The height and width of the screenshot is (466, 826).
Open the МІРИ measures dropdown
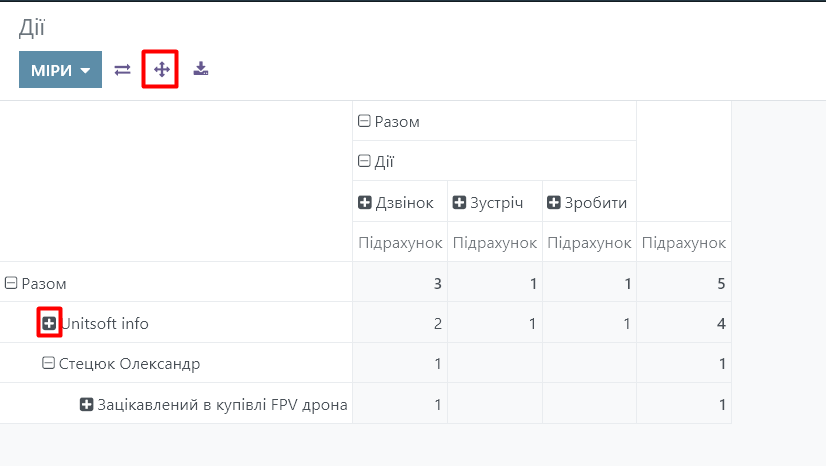(60, 70)
